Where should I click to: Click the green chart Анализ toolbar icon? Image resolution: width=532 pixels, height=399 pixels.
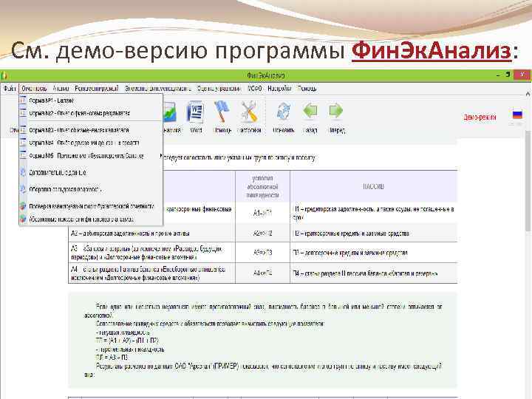[170, 112]
